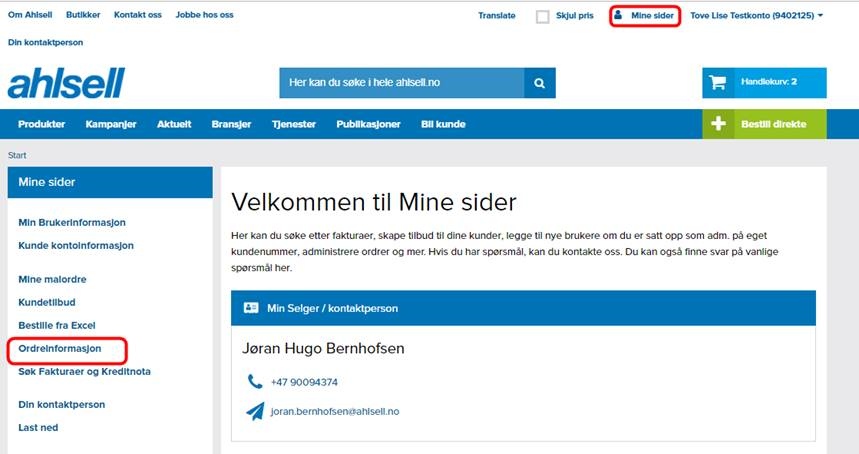Open Søk Fakturaer og Kreditnota in sidebar
Image resolution: width=859 pixels, height=454 pixels.
pyautogui.click(x=84, y=371)
